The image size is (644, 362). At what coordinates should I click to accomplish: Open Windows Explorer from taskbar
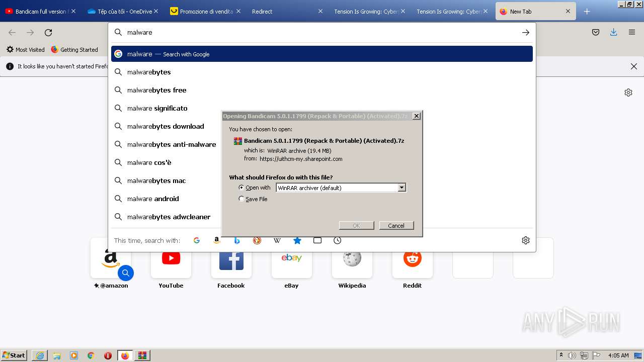[x=57, y=355]
